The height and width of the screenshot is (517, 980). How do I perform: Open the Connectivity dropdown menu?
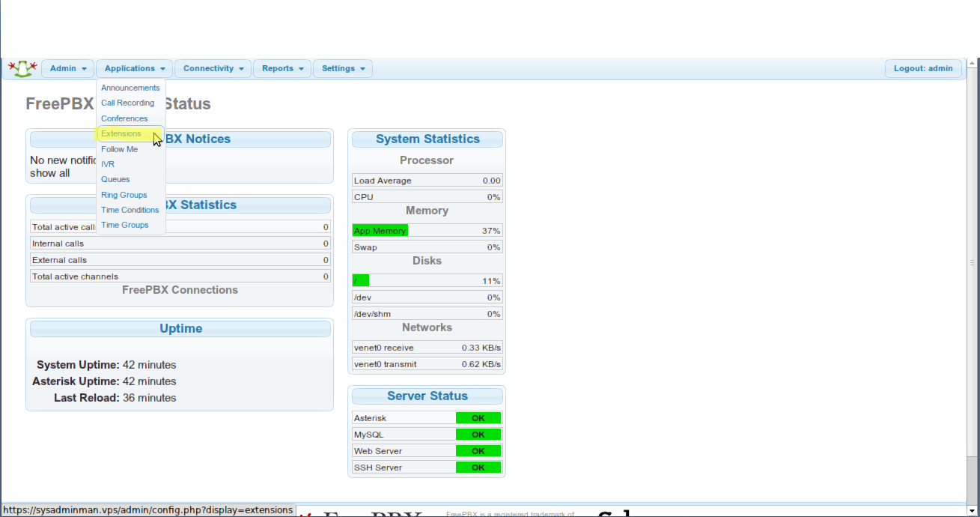pyautogui.click(x=213, y=68)
